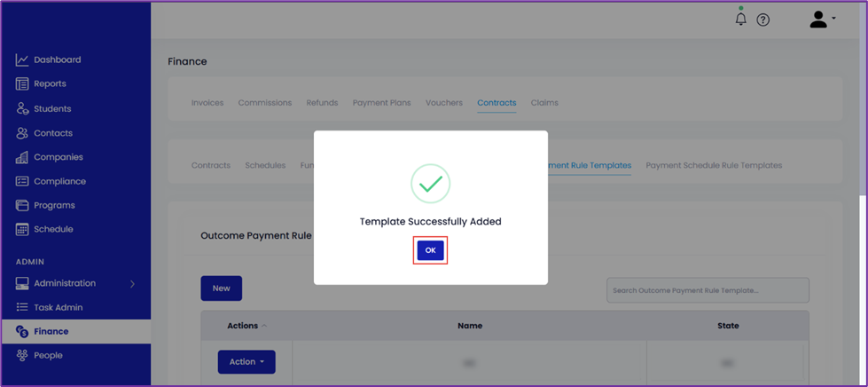Click the Compliance checklist icon
Image resolution: width=868 pixels, height=387 pixels.
pyautogui.click(x=21, y=181)
